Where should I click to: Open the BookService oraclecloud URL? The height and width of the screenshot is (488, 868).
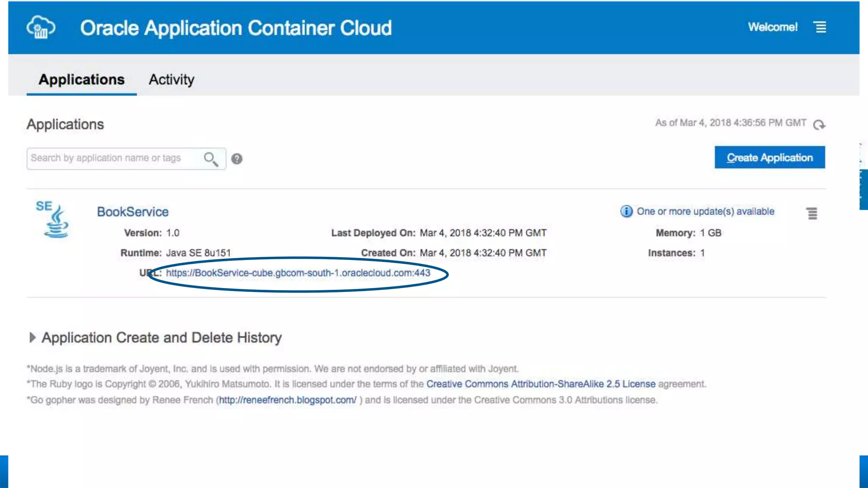click(298, 273)
